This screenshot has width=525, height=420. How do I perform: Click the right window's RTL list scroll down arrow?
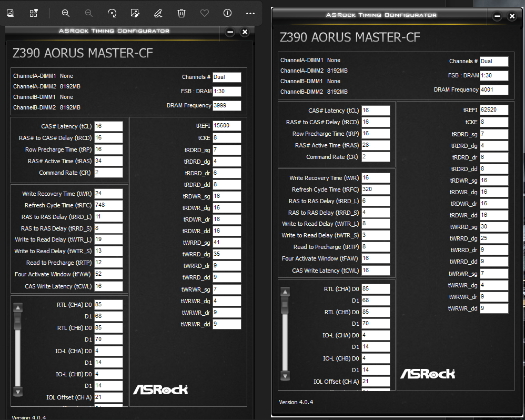click(x=285, y=376)
